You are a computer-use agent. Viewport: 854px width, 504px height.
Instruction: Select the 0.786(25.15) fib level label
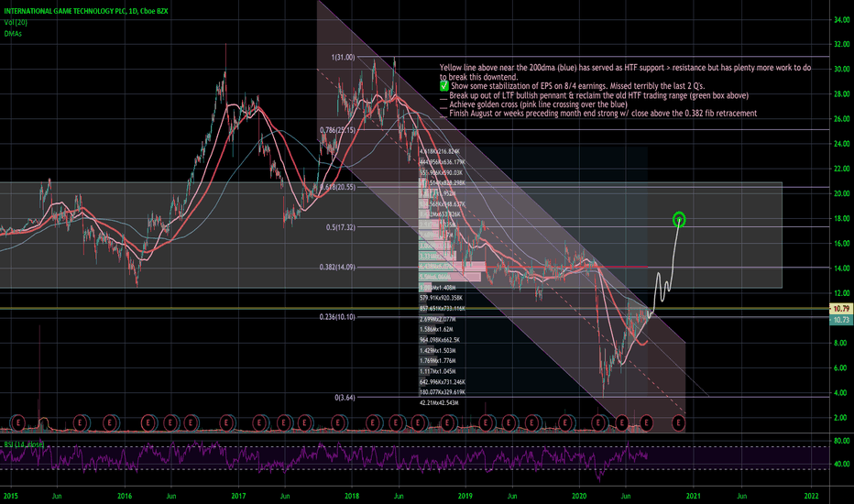[338, 130]
